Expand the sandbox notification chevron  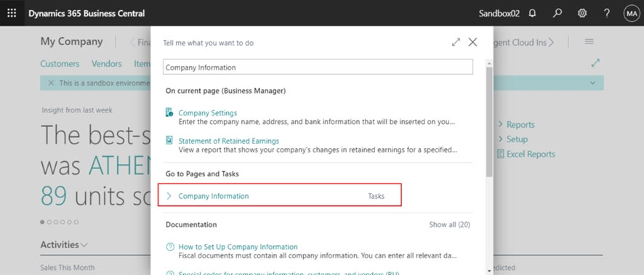(x=592, y=83)
